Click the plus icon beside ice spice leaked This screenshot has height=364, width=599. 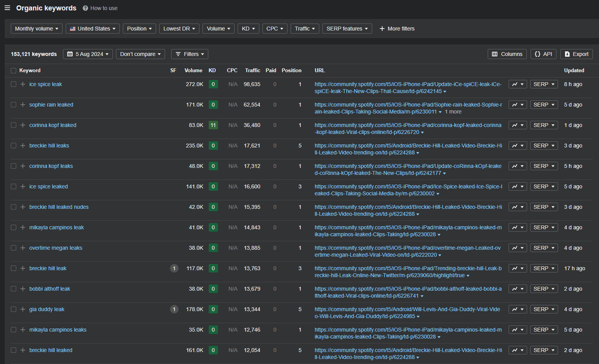pos(22,186)
